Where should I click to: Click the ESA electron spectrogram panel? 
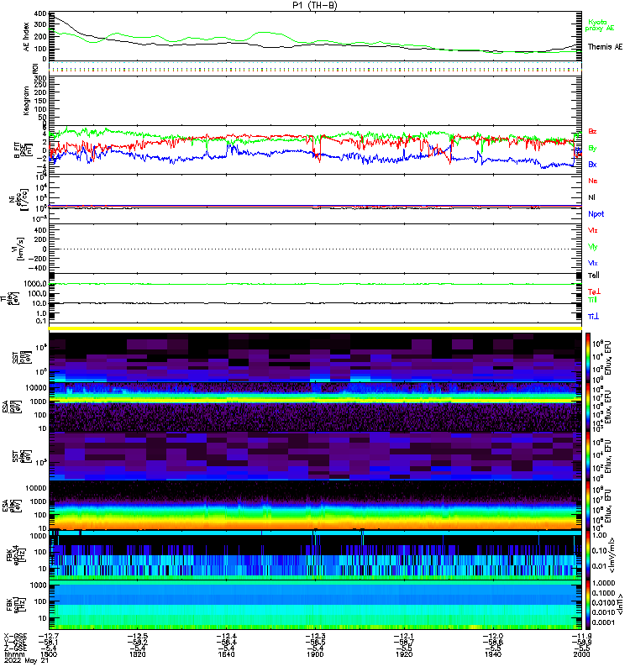click(316, 506)
